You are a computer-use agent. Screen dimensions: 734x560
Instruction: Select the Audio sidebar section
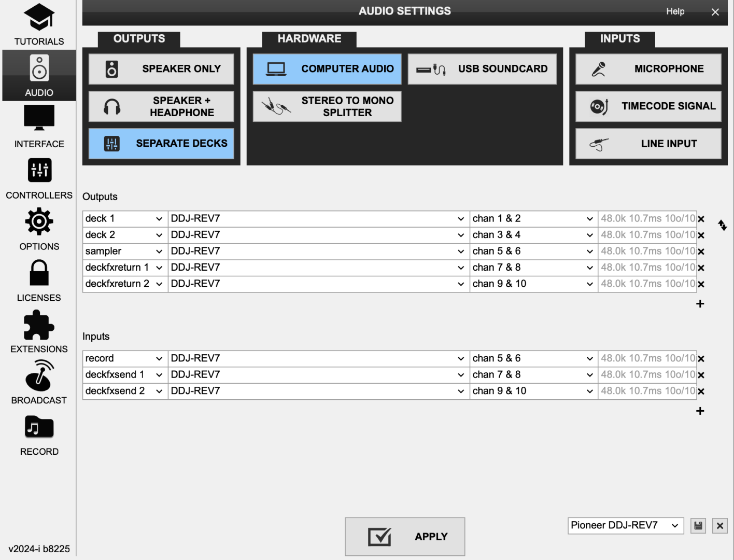point(39,76)
